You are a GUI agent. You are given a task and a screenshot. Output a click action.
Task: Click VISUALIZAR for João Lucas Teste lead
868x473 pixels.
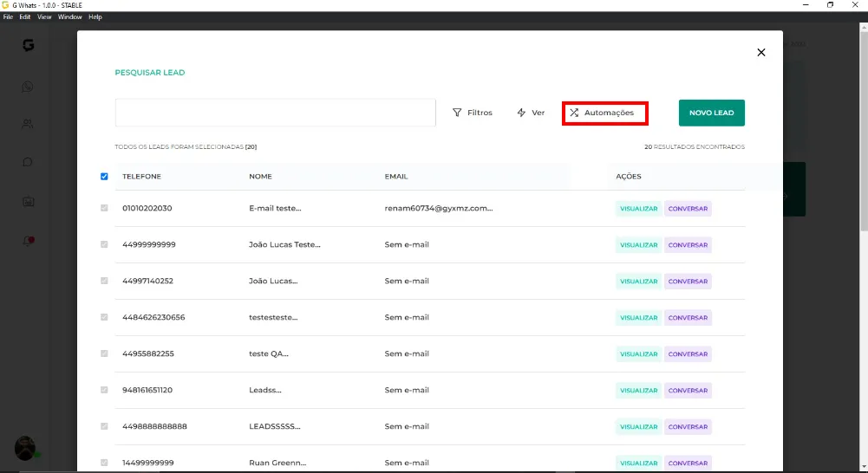click(x=638, y=245)
